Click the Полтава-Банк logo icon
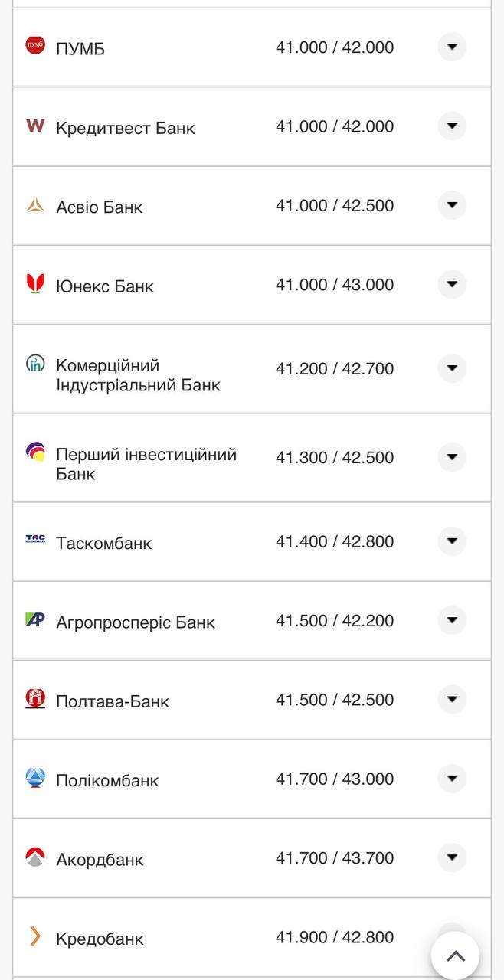 pyautogui.click(x=35, y=698)
